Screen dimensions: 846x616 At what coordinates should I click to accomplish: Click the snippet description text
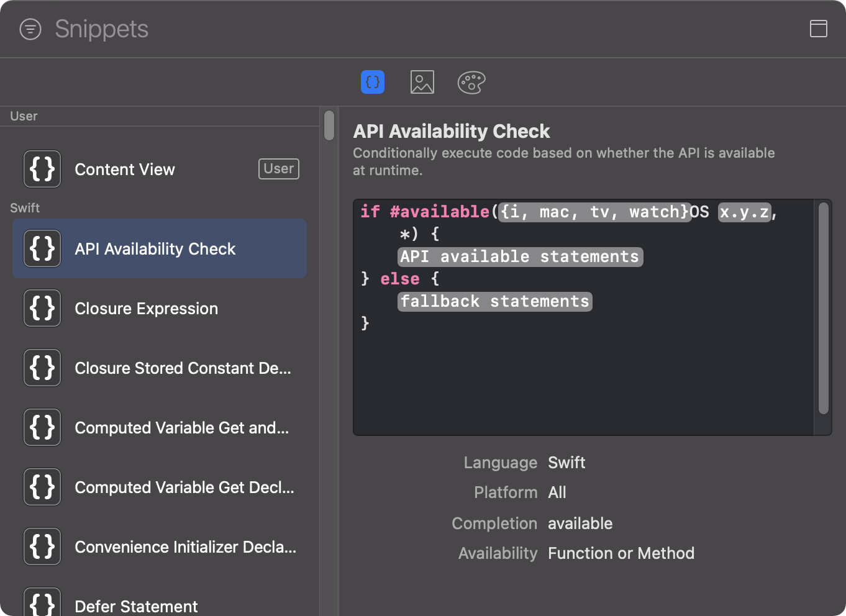[564, 161]
